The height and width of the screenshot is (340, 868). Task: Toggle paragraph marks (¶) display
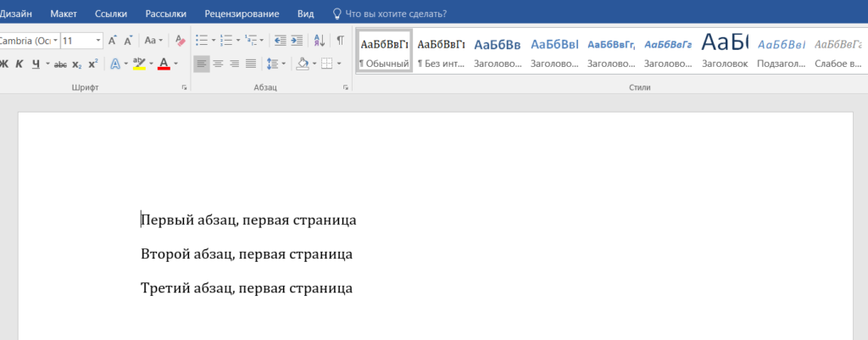coord(340,41)
